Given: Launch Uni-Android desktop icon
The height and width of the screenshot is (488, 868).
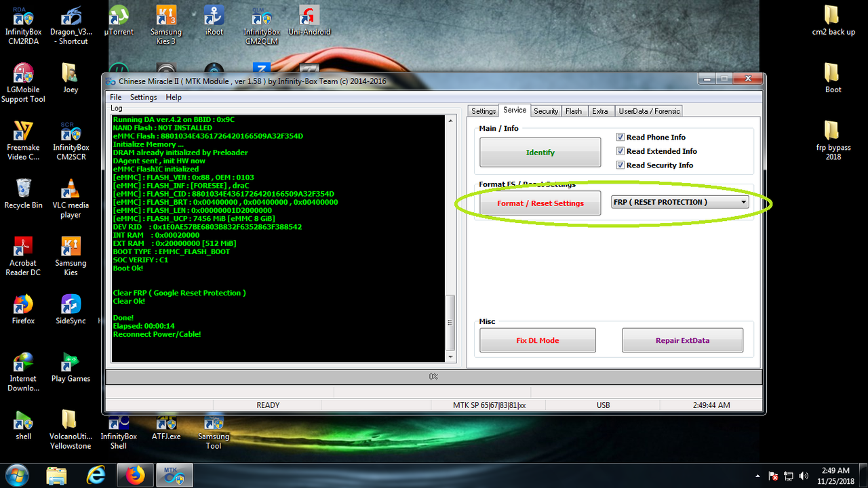Looking at the screenshot, I should [x=309, y=20].
